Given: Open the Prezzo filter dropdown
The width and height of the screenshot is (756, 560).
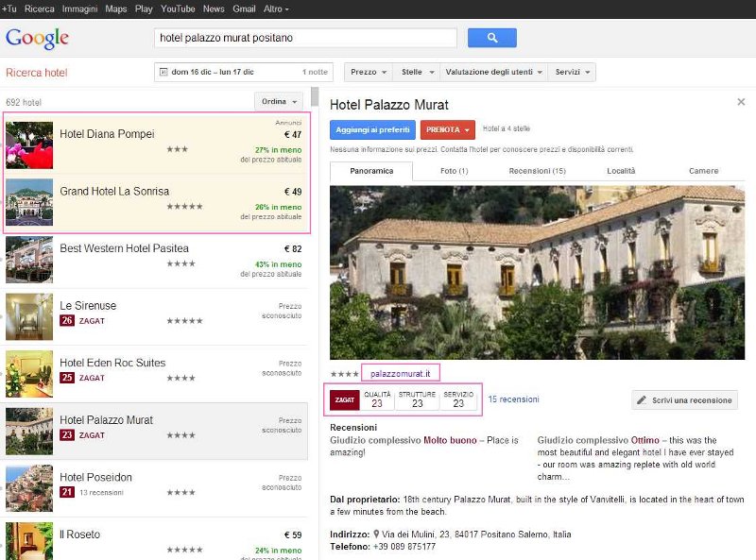Looking at the screenshot, I should point(369,72).
